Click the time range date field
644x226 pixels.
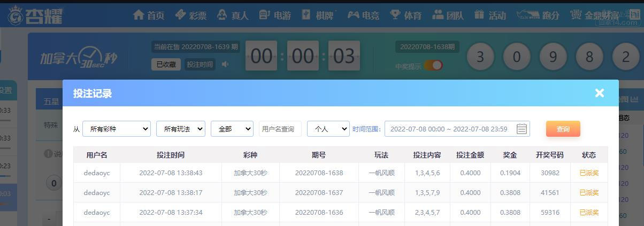457,129
